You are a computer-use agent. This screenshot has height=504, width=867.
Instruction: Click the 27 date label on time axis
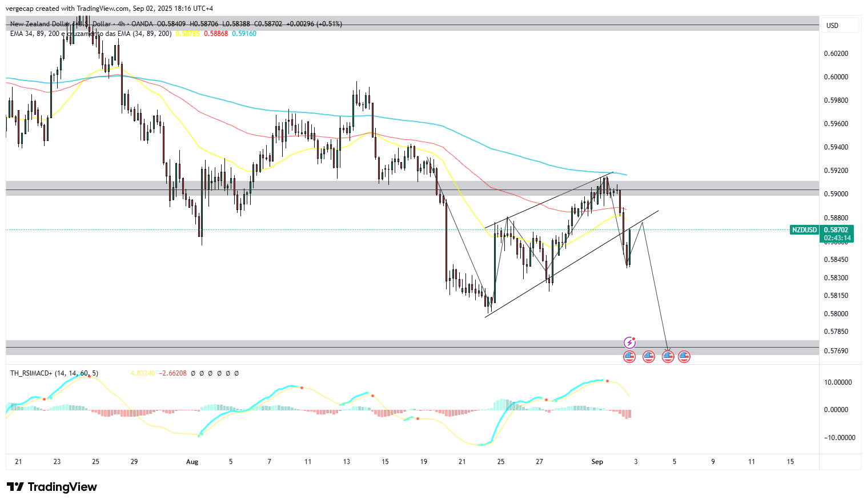pyautogui.click(x=540, y=462)
